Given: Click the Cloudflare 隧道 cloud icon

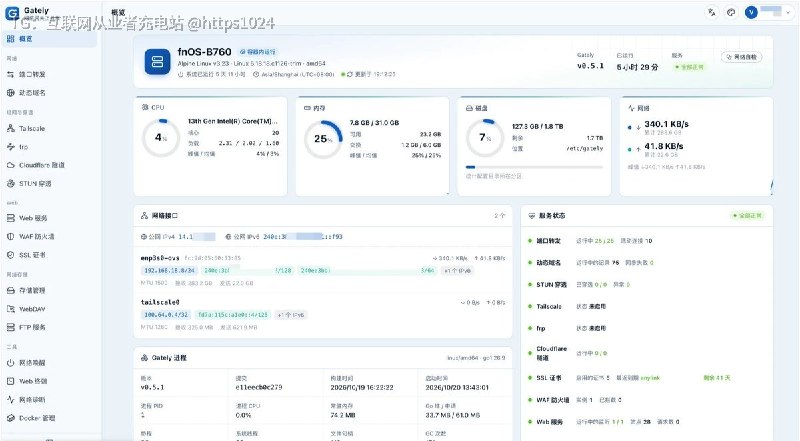Looking at the screenshot, I should (10, 165).
